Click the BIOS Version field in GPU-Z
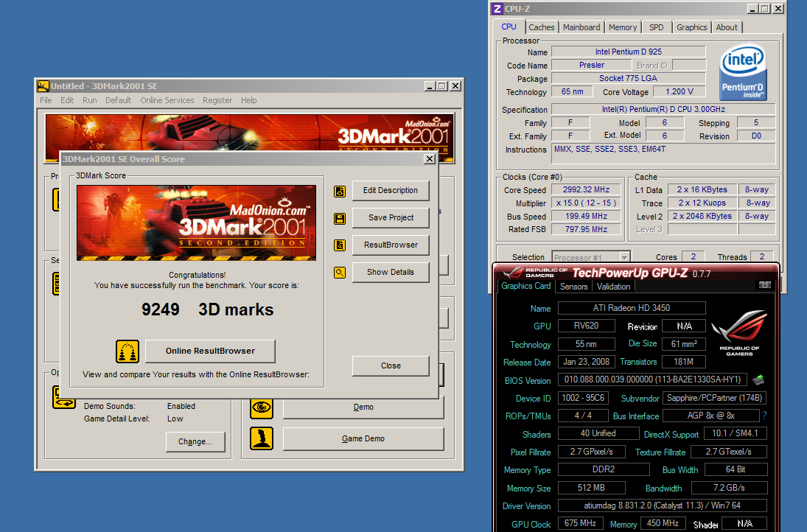This screenshot has width=807, height=532. [x=652, y=379]
